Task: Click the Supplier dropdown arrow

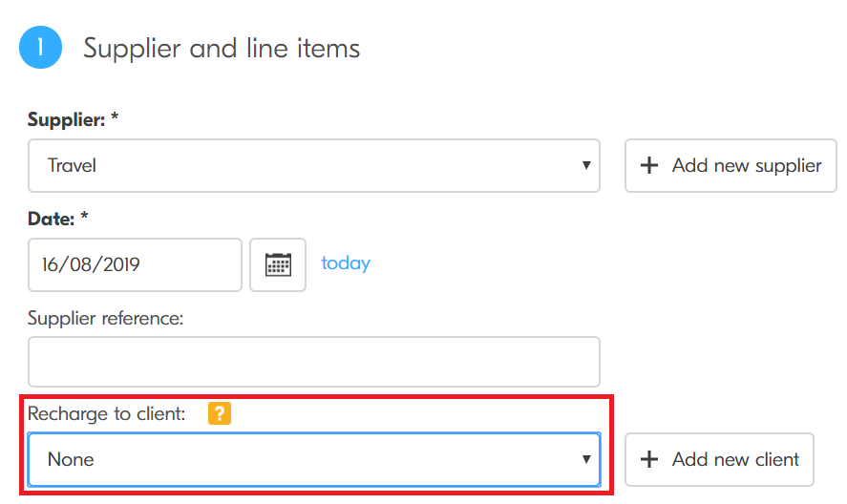Action: click(x=585, y=166)
